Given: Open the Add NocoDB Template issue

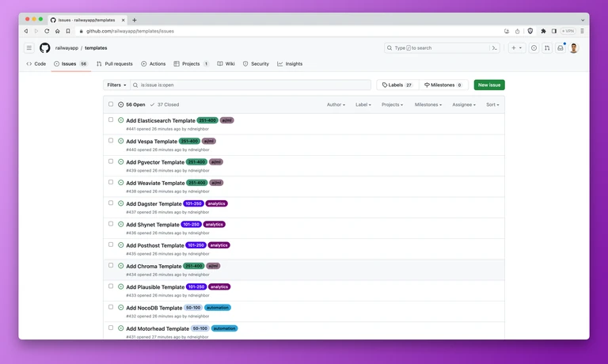Looking at the screenshot, I should [154, 308].
